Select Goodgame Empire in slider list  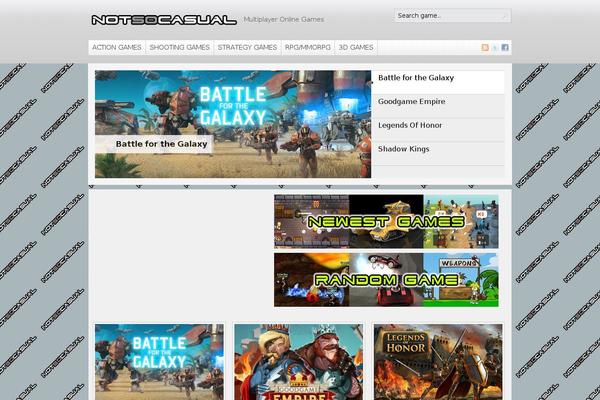coord(437,106)
